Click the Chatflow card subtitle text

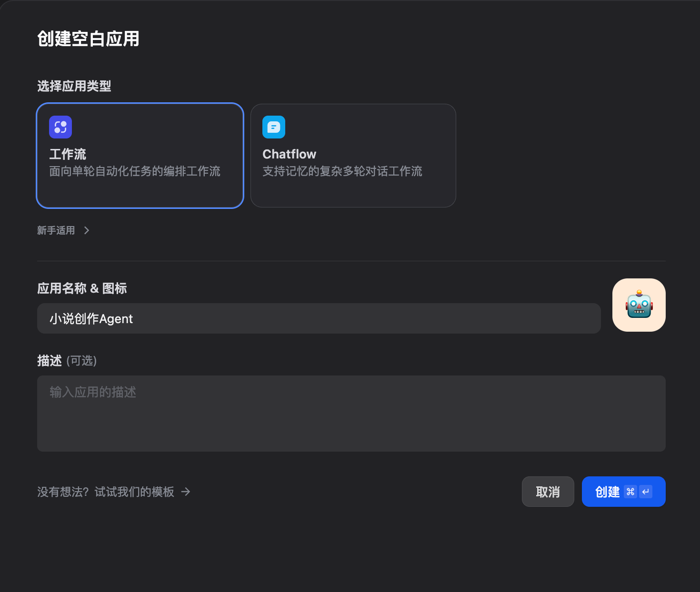pyautogui.click(x=342, y=171)
